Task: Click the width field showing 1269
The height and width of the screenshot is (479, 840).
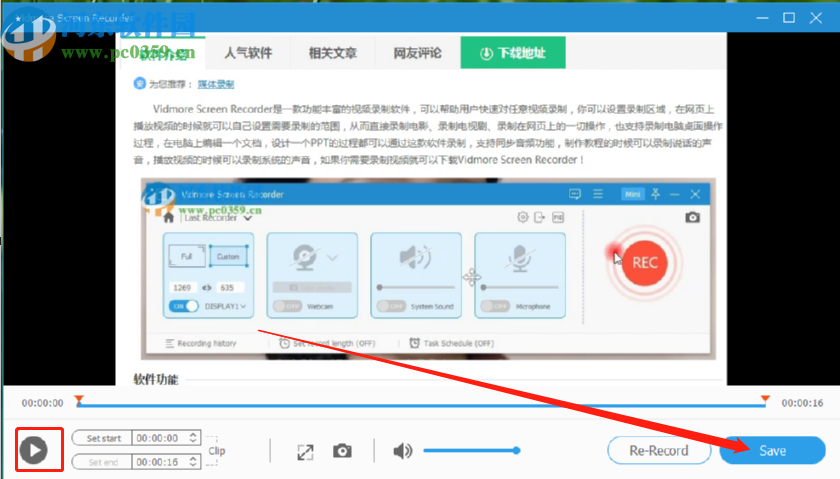Action: pos(182,288)
